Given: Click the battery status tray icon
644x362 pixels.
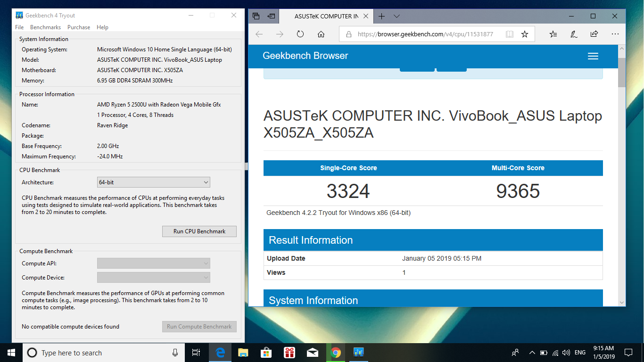Looking at the screenshot, I should 544,353.
